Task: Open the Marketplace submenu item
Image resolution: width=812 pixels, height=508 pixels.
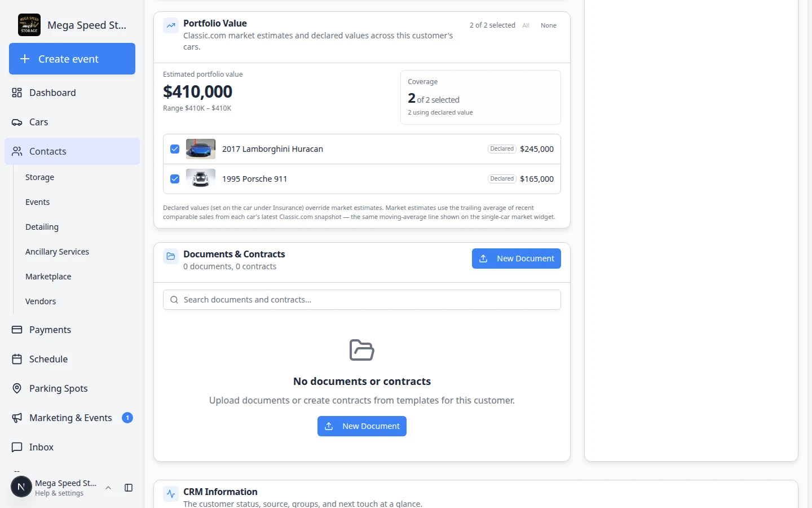Action: pyautogui.click(x=48, y=277)
